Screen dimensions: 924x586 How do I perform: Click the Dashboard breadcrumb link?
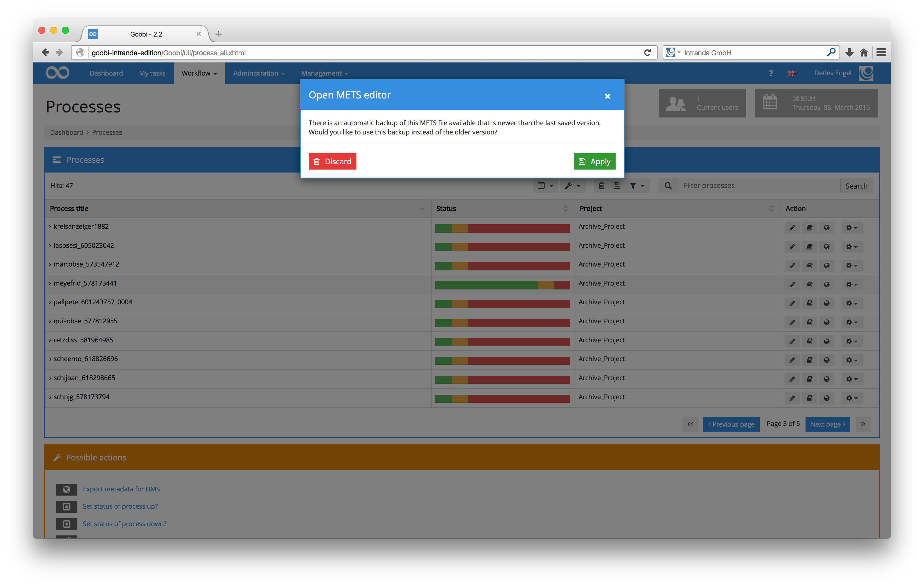pos(66,132)
